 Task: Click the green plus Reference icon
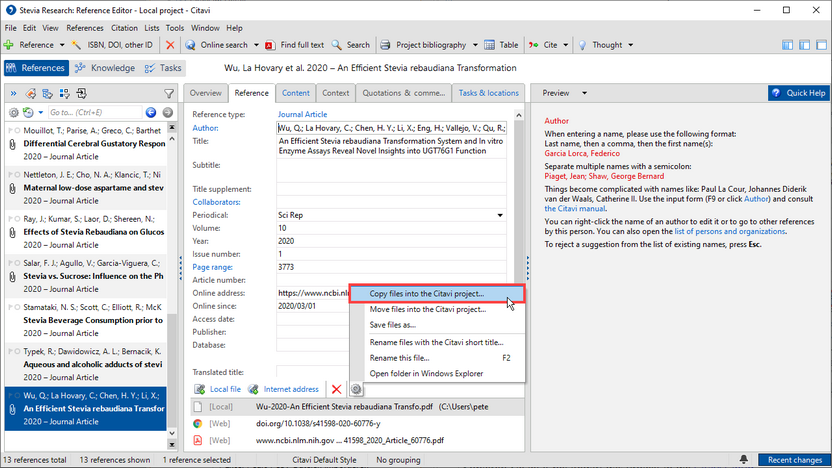pyautogui.click(x=8, y=45)
